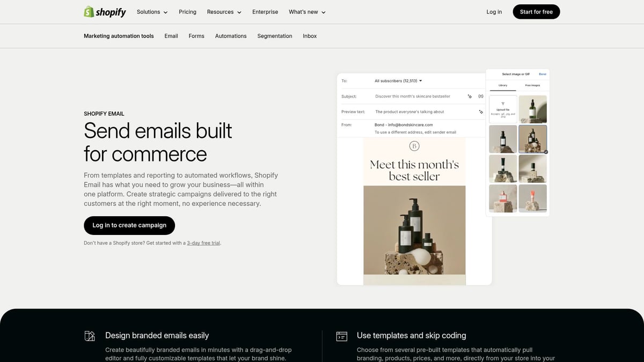Click Log in to create campaign

[129, 225]
